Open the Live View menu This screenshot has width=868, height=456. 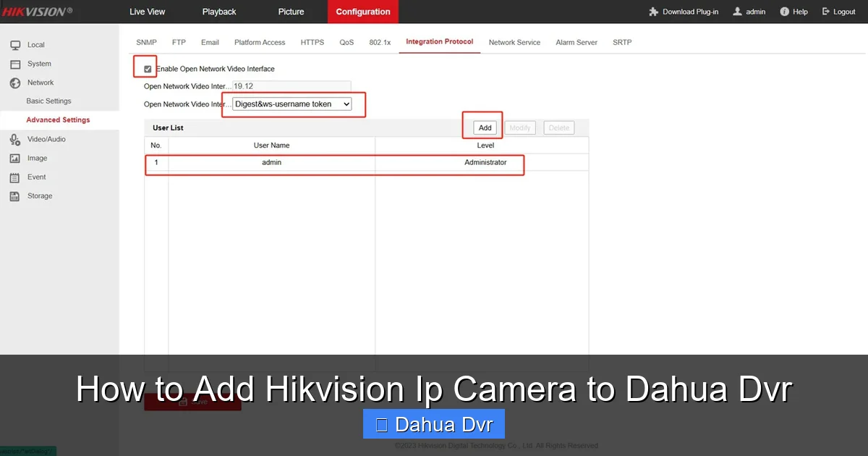pos(147,12)
